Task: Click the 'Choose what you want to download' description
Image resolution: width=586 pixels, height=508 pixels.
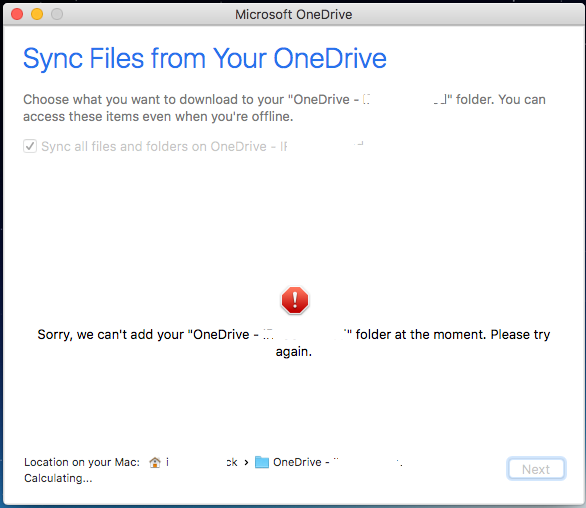Action: 284,108
